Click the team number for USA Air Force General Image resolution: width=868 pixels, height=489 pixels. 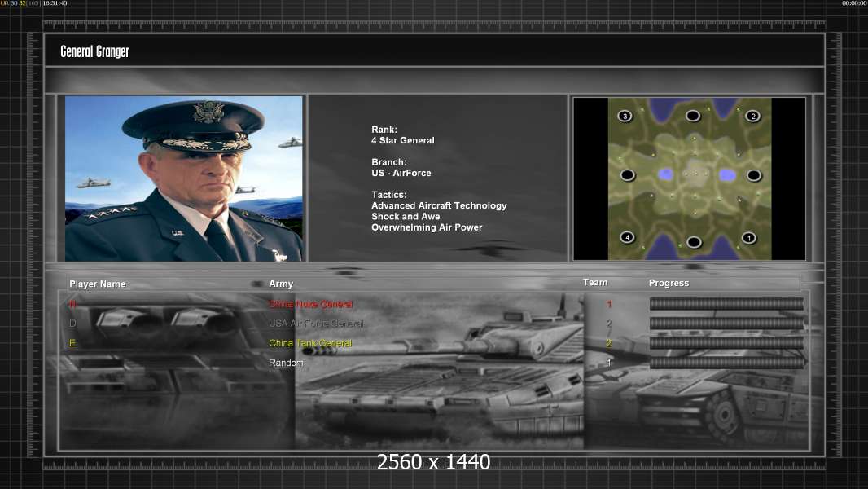tap(609, 324)
